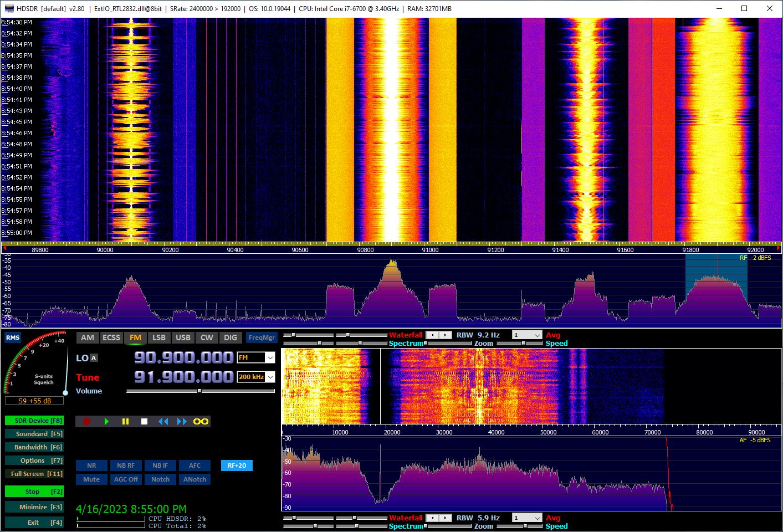Click the S9 +55 dB signal readout
This screenshot has height=532, width=783.
34,401
